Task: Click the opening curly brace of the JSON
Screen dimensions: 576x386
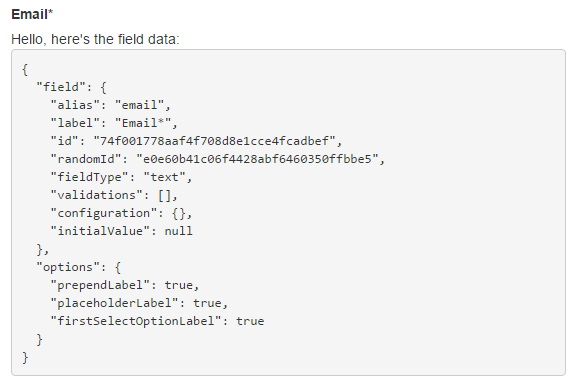Action: coord(25,69)
